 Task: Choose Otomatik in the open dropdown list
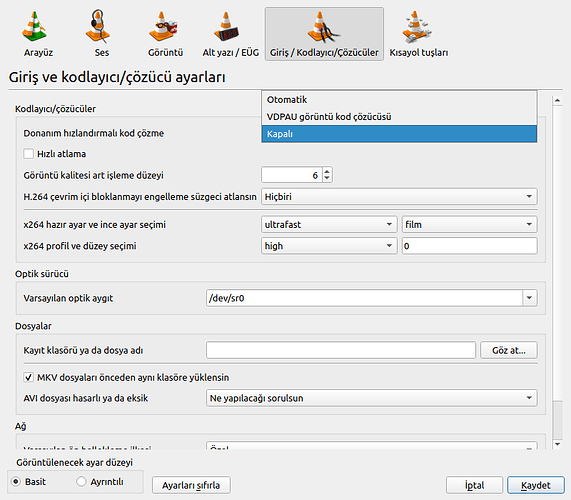399,99
